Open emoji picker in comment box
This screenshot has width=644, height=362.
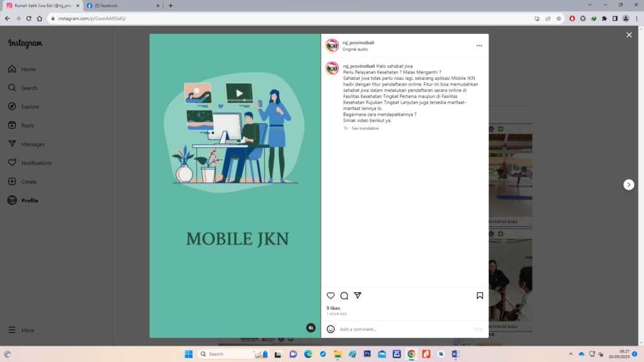331,329
